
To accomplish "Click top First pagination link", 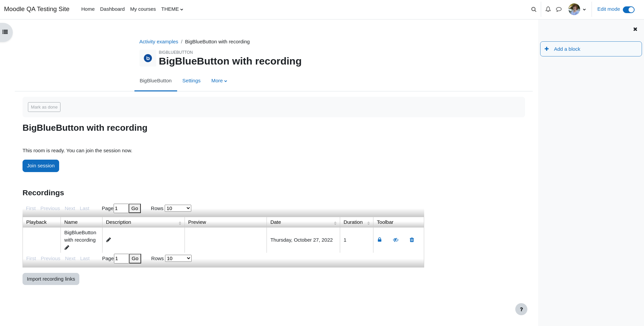I will pyautogui.click(x=31, y=208).
